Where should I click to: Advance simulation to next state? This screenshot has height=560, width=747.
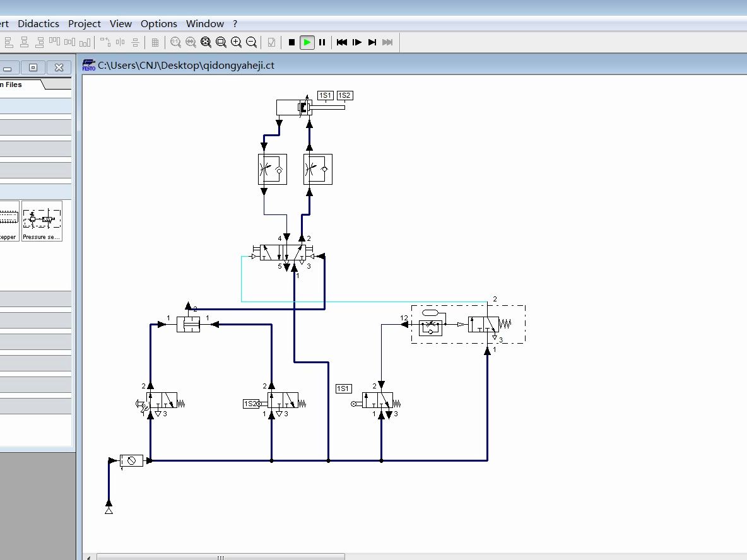pos(372,42)
